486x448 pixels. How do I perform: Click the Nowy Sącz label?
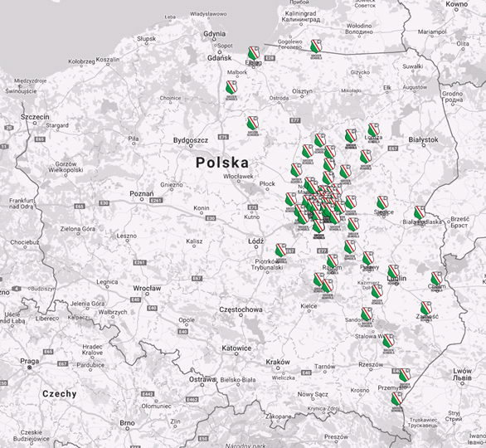313,394
